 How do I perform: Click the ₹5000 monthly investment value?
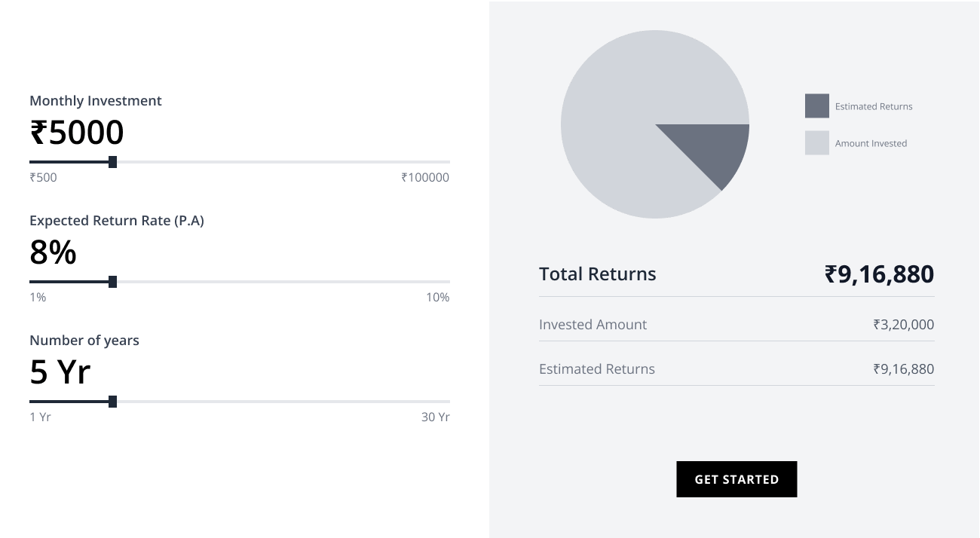point(77,133)
